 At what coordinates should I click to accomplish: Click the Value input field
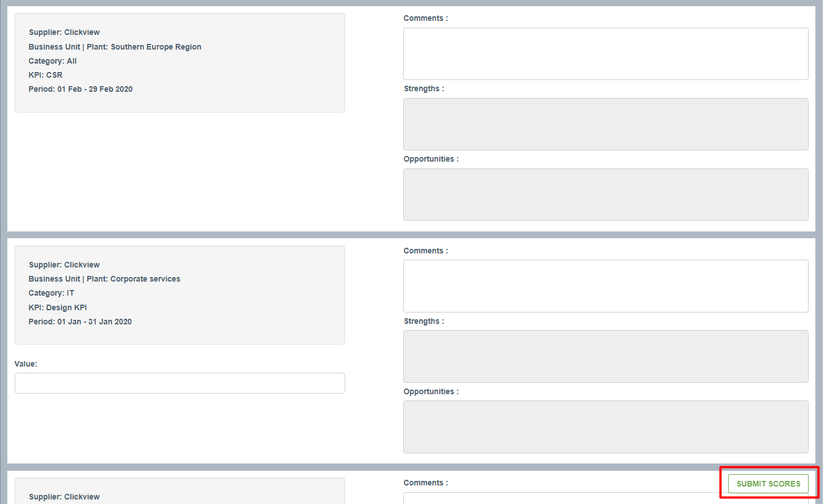[180, 383]
